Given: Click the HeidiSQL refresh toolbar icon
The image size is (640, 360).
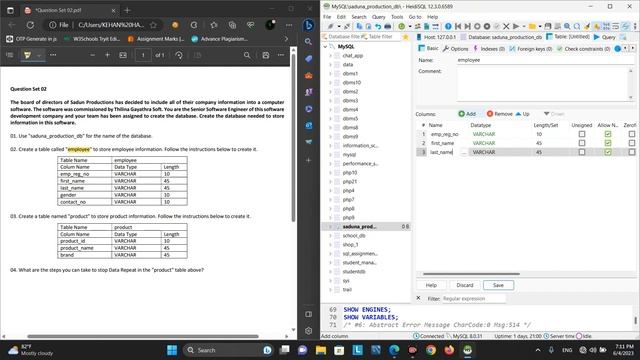Looking at the screenshot, I should pos(402,27).
